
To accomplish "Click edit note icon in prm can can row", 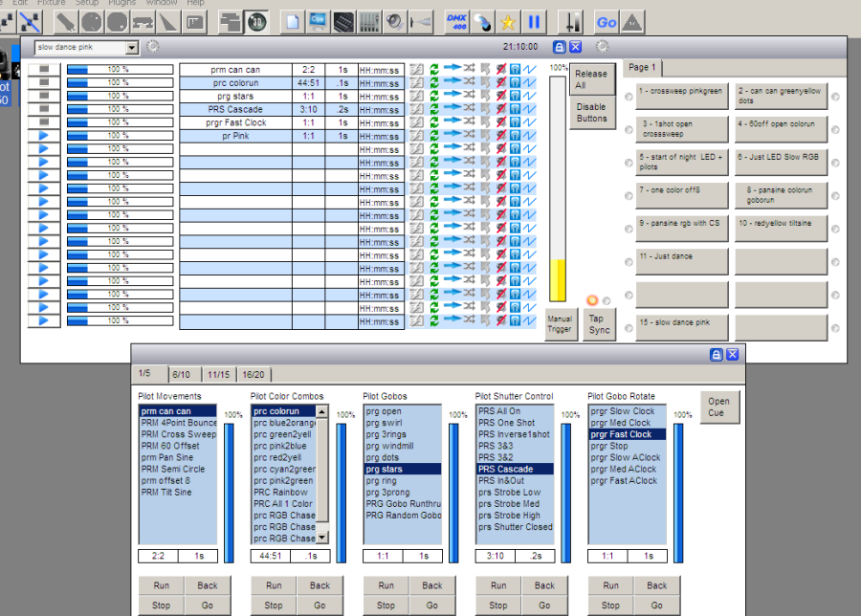I will tap(417, 69).
